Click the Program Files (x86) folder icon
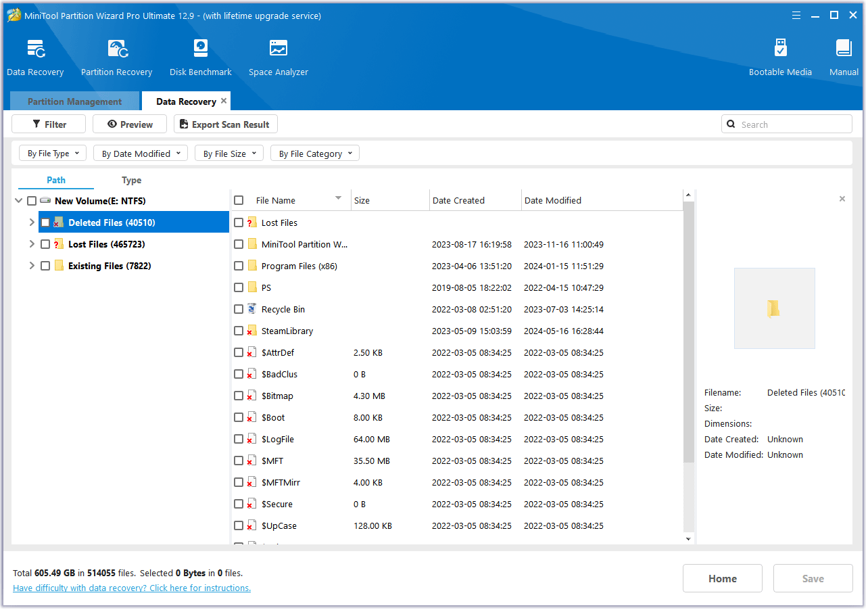Viewport: 868px width, 610px height. (252, 266)
